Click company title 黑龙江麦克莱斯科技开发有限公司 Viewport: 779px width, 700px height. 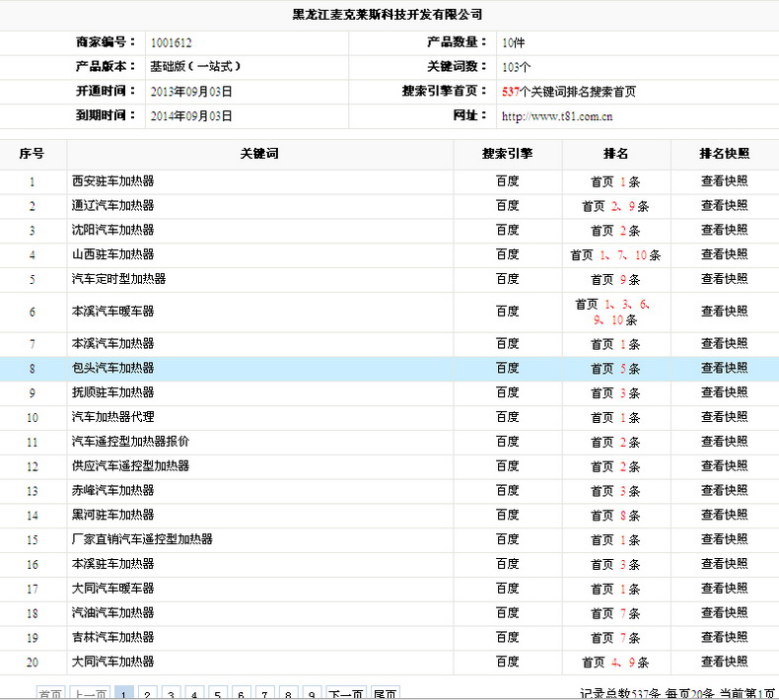click(x=387, y=15)
